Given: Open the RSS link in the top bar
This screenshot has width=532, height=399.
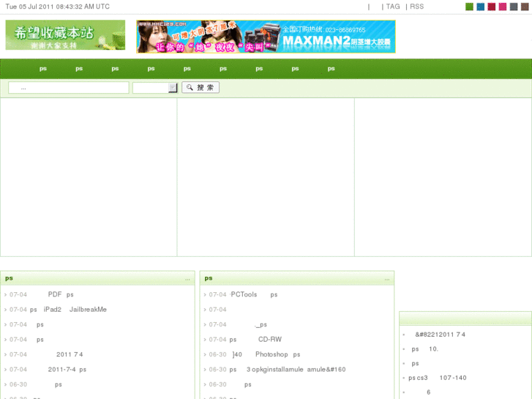Looking at the screenshot, I should pos(416,7).
